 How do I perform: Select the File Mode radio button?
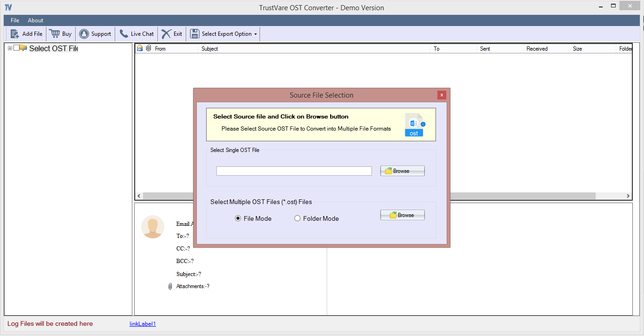point(238,218)
